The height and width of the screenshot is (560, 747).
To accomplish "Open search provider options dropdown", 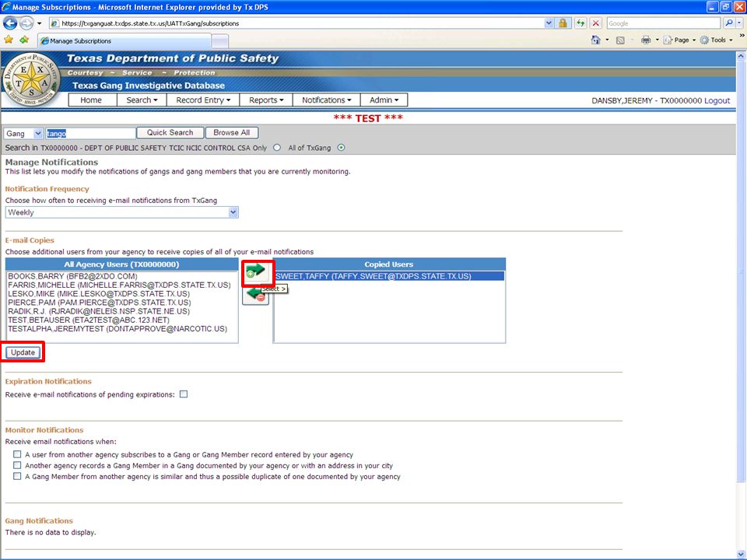I will [x=740, y=23].
